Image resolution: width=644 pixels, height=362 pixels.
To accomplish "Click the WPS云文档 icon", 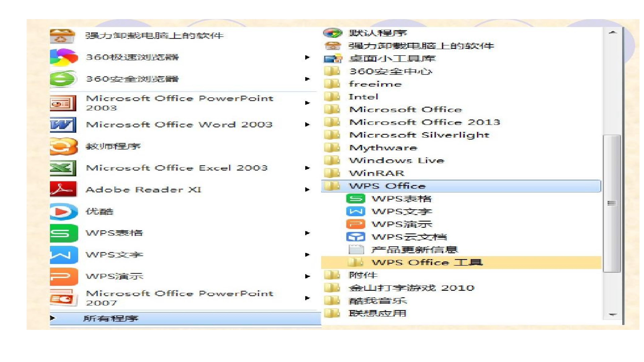I will coord(356,237).
